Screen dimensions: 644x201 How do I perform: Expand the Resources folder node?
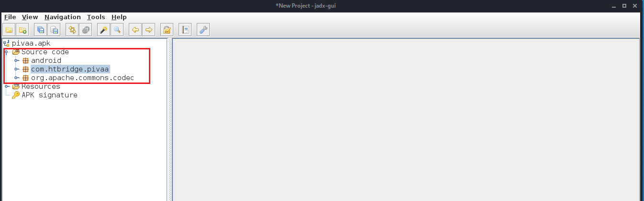tap(7, 86)
